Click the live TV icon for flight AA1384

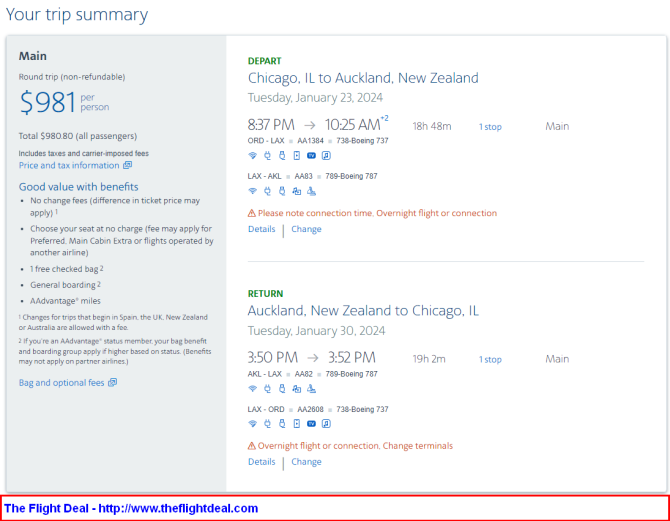click(311, 156)
